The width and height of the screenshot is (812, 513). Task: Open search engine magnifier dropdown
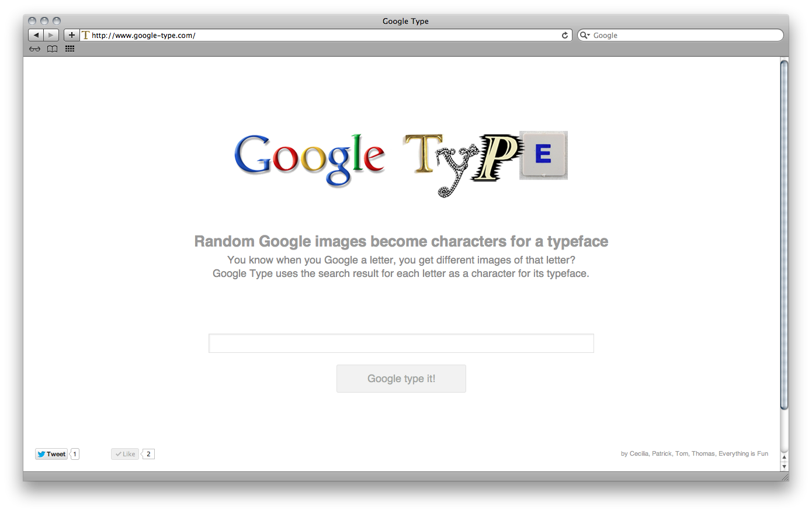pos(585,35)
